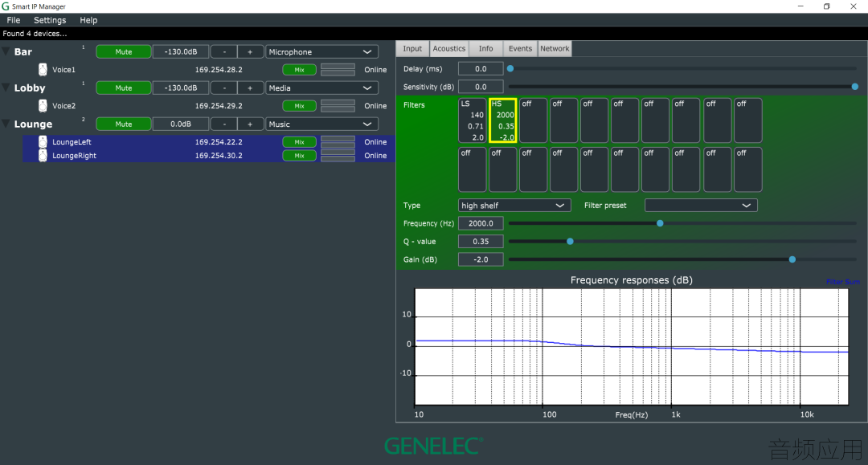868x465 pixels.
Task: Open the Music input dropdown for Lounge
Action: pyautogui.click(x=321, y=124)
